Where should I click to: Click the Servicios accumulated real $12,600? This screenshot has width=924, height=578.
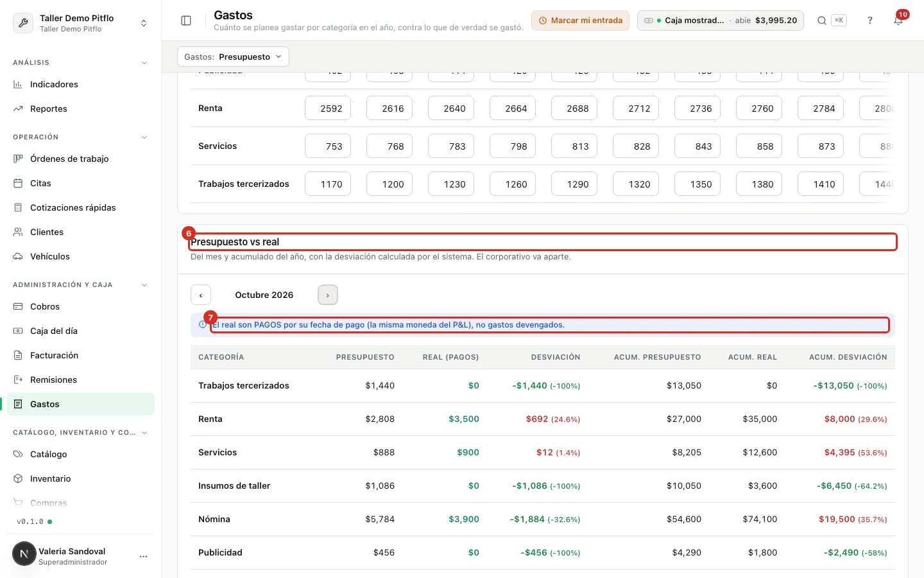(760, 452)
